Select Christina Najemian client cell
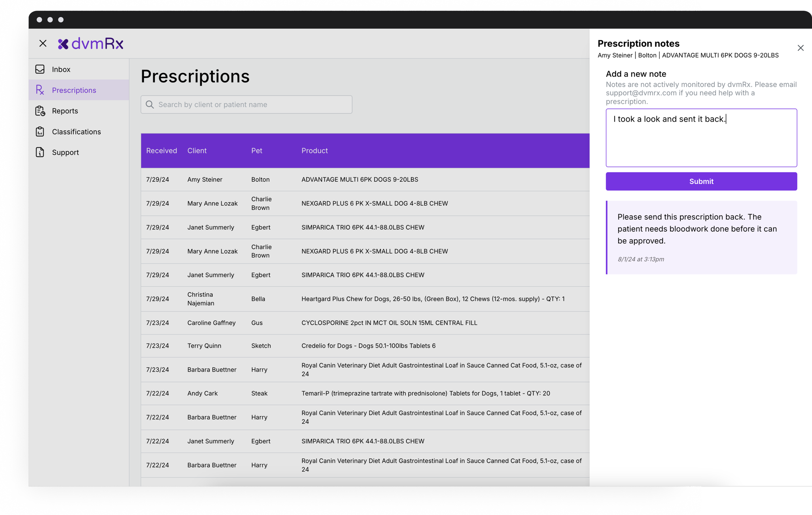The width and height of the screenshot is (812, 515). (201, 299)
